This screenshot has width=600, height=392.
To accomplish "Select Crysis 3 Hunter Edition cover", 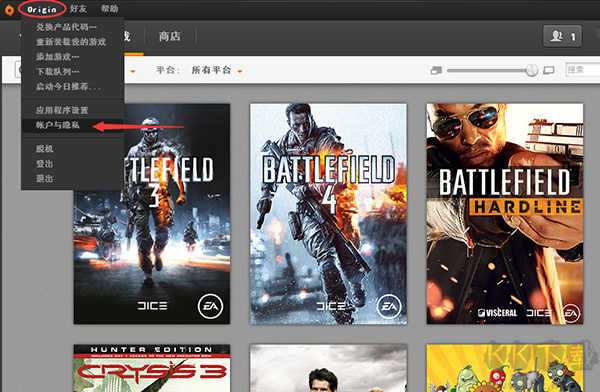I will (x=152, y=368).
